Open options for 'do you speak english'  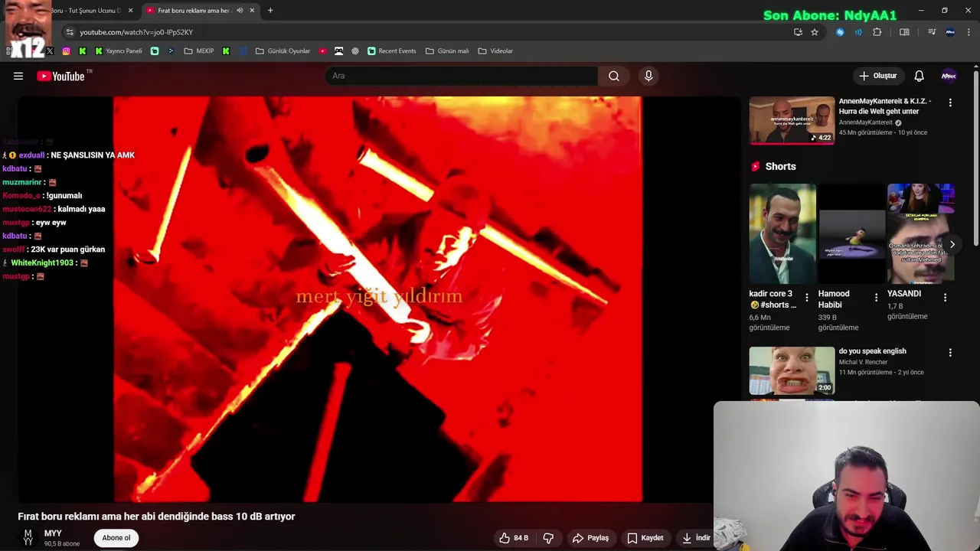click(x=950, y=353)
